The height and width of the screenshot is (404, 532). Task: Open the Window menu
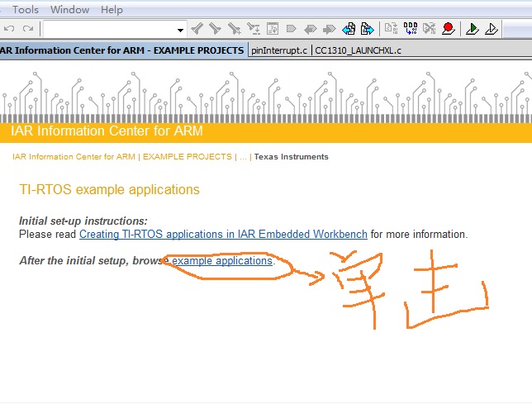click(70, 9)
